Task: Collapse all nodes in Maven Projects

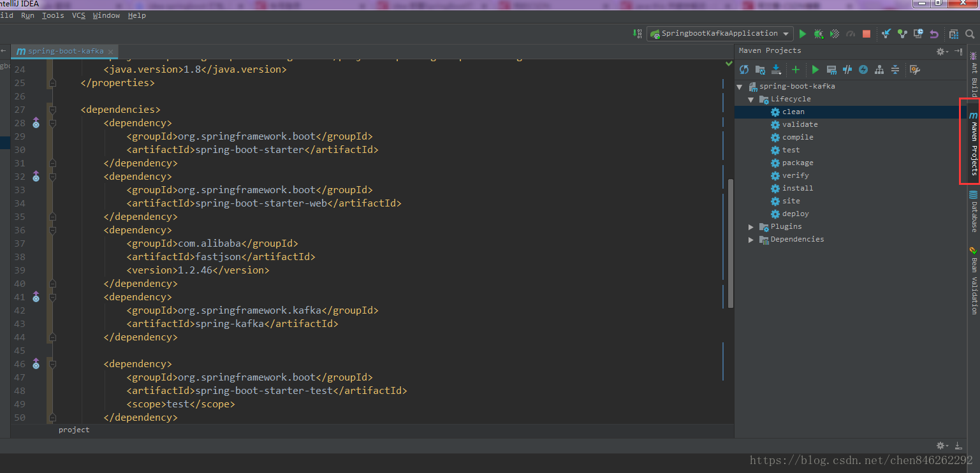Action: (x=895, y=69)
